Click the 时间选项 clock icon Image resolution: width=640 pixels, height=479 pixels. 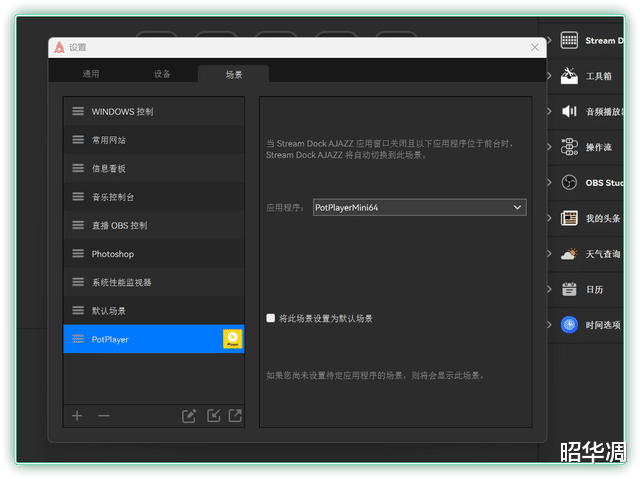[x=569, y=325]
